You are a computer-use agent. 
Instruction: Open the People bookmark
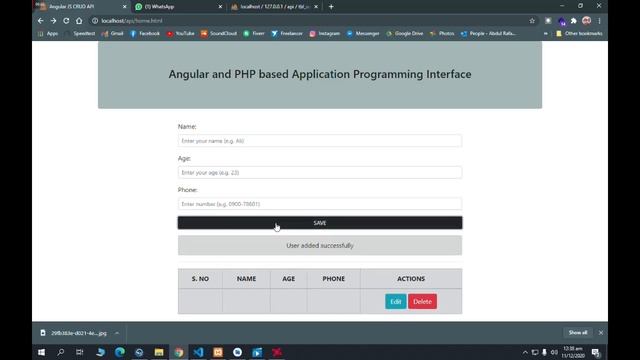point(488,33)
